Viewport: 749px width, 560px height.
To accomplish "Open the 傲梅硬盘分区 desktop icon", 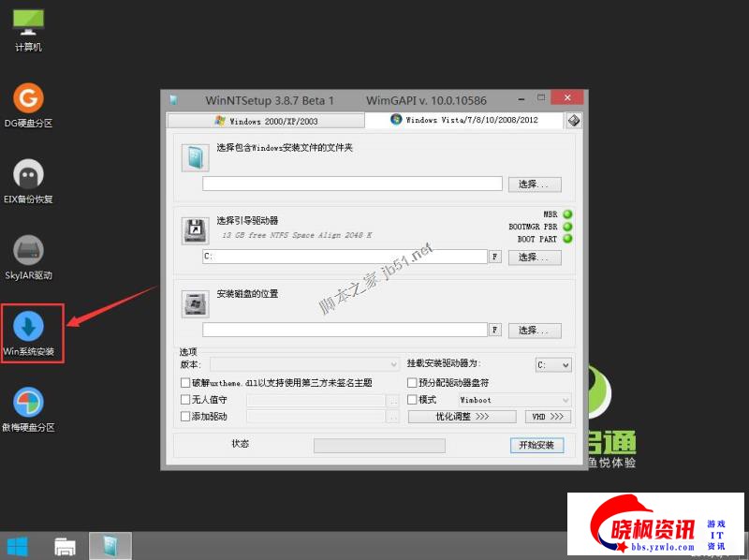I will point(29,403).
